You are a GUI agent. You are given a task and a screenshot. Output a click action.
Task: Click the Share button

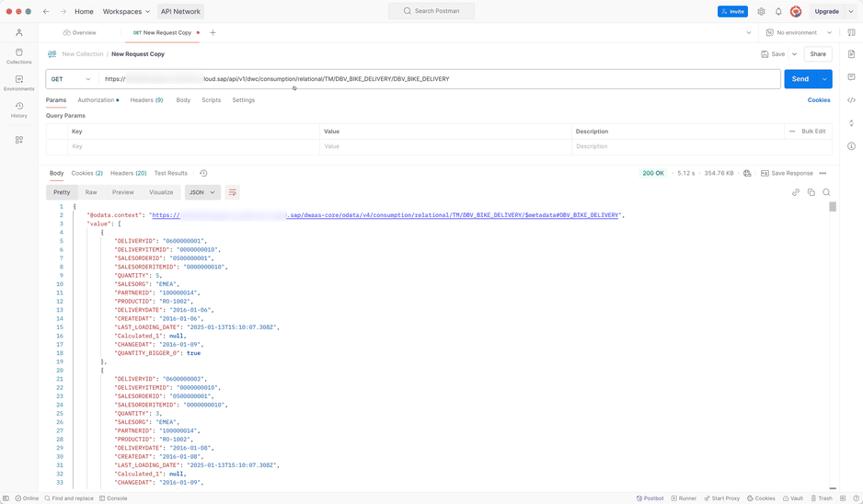818,54
